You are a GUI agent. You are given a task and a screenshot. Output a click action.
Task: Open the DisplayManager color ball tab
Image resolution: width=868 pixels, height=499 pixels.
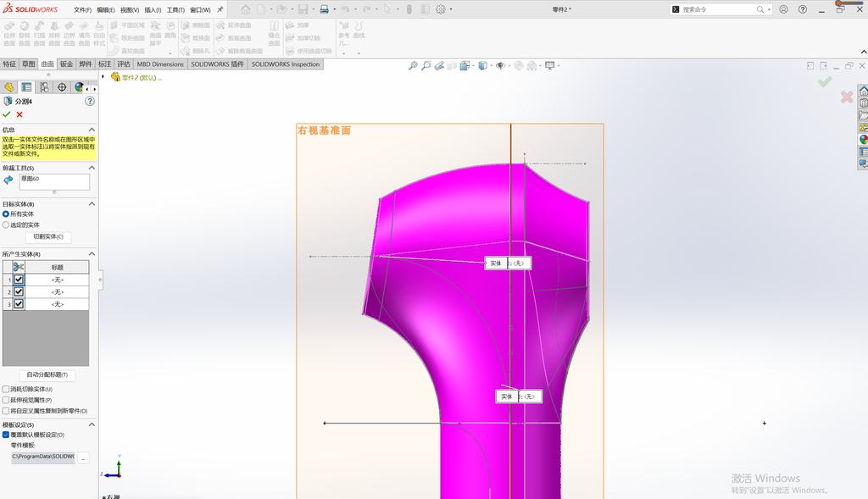point(79,87)
